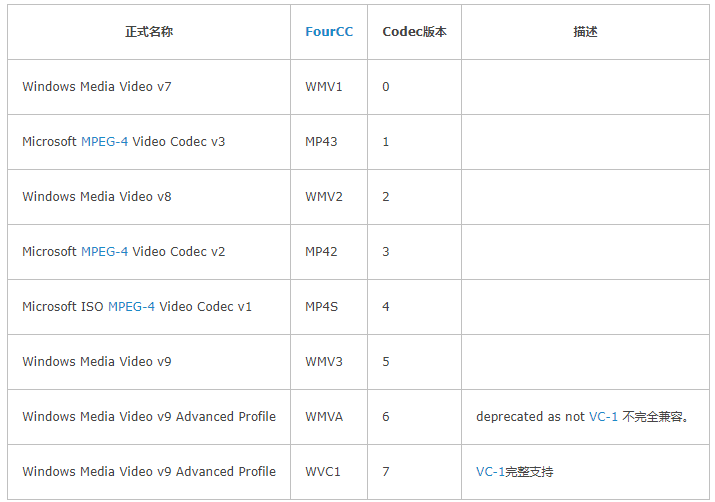Open MPEG-4 link in Codec v2 row
715x502 pixels.
(x=104, y=252)
